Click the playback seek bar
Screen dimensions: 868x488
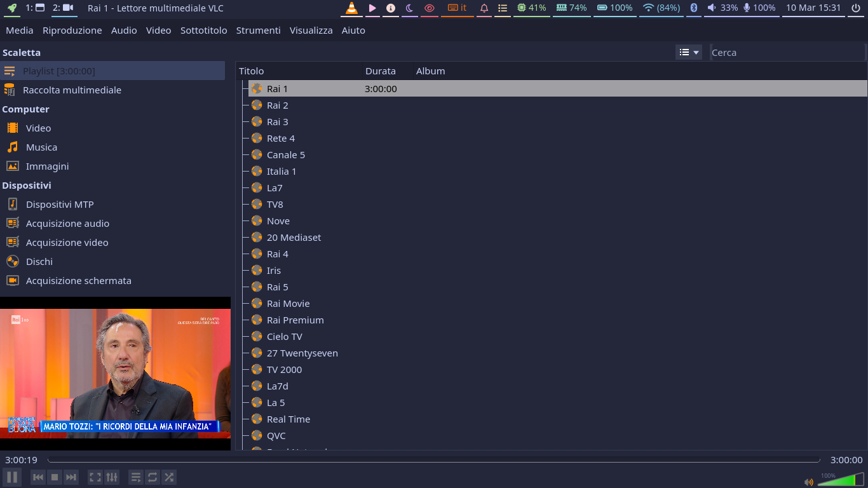[433, 460]
